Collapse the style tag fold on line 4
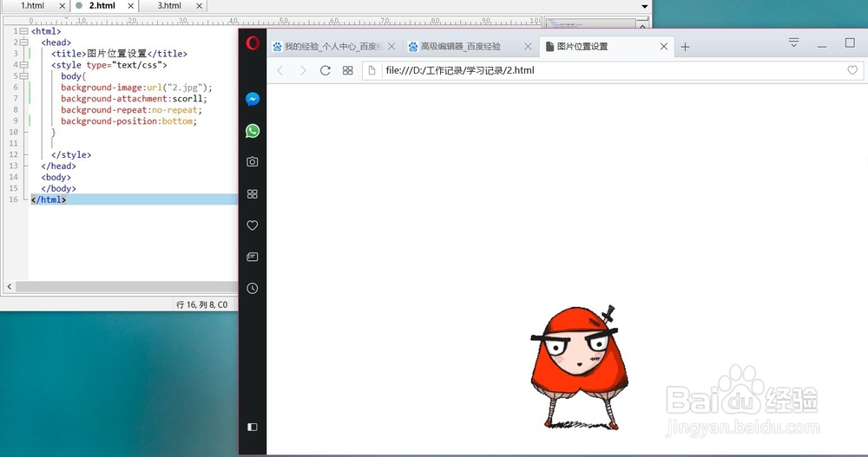Screen dimensions: 868x457 tap(23, 65)
